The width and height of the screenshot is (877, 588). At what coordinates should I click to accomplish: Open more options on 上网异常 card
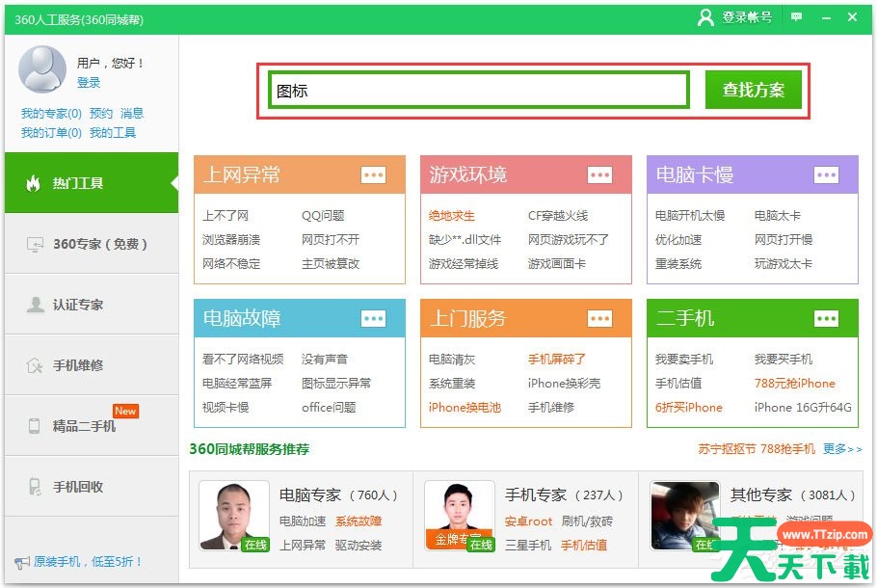click(374, 175)
